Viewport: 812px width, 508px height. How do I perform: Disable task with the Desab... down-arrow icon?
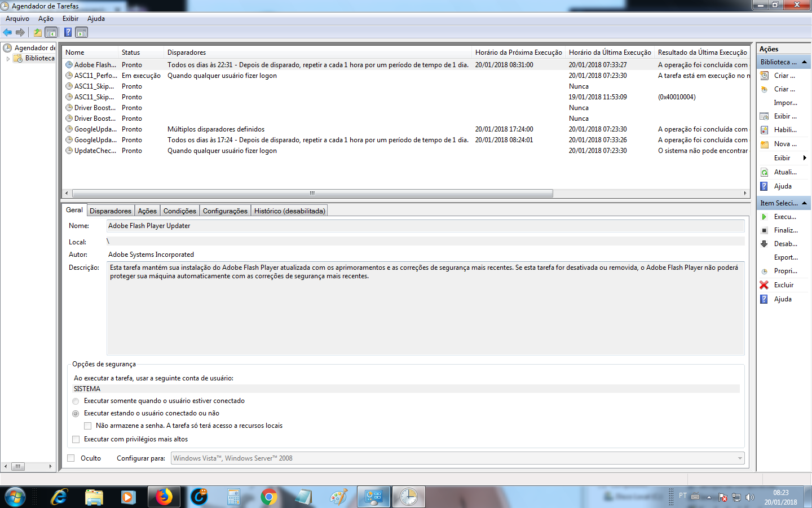pos(765,244)
